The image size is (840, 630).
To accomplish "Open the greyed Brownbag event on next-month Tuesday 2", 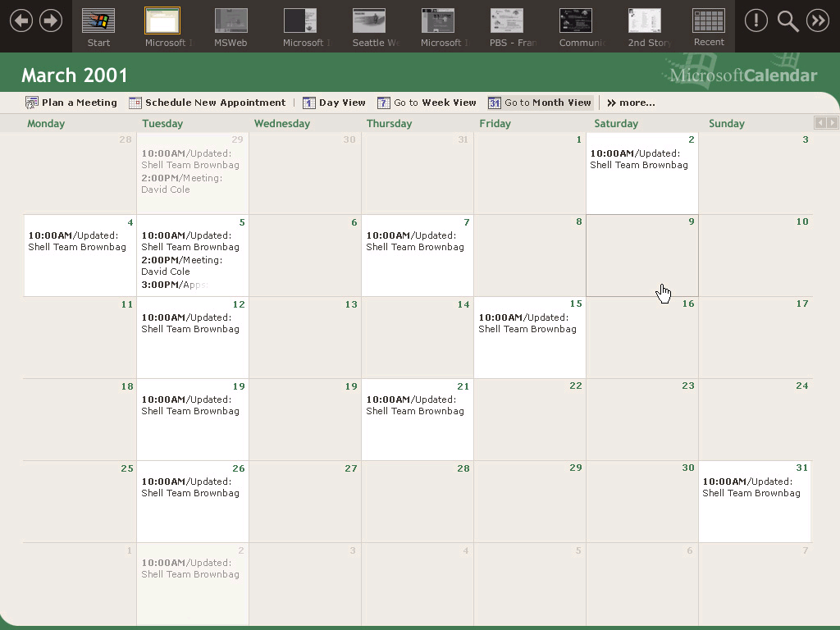I will [190, 568].
